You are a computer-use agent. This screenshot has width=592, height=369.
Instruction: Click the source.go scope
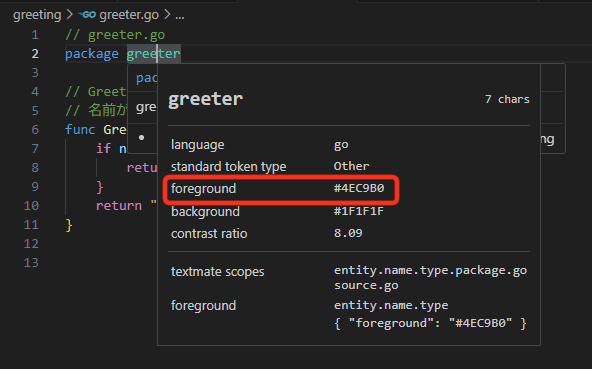(366, 286)
